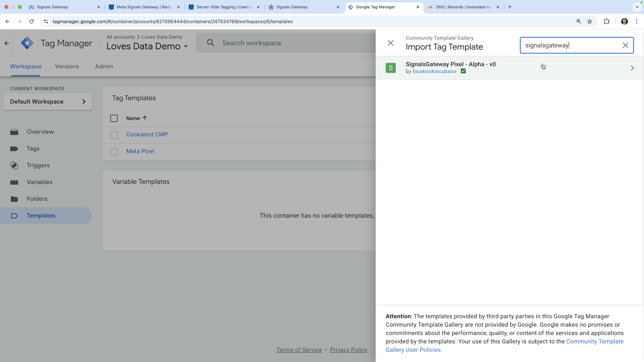Switch to Server-Side Tagging tab
This screenshot has width=644, height=362.
click(x=224, y=7)
